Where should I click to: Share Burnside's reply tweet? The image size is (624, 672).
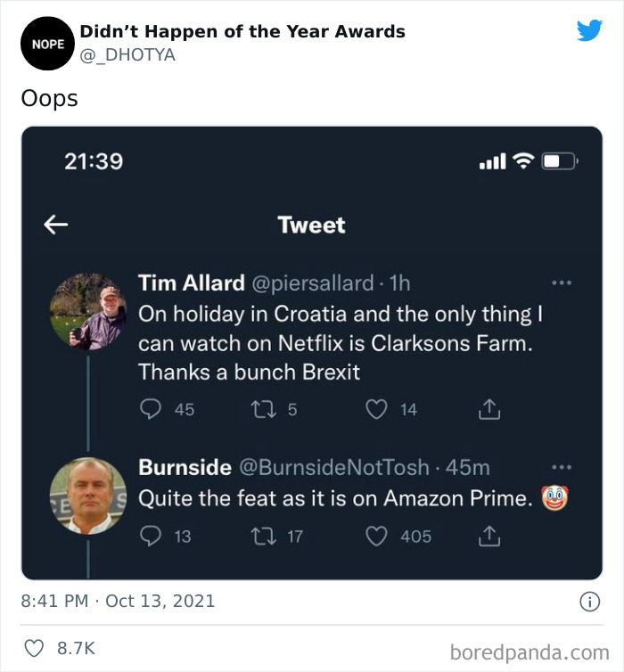[x=488, y=536]
